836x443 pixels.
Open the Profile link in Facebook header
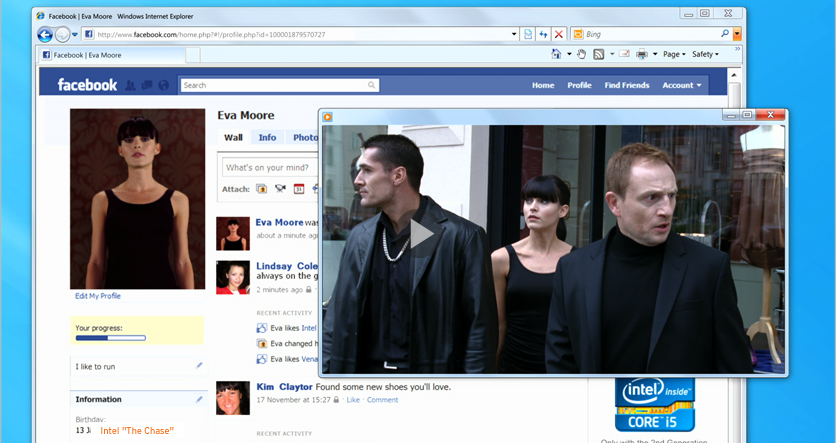pyautogui.click(x=580, y=85)
